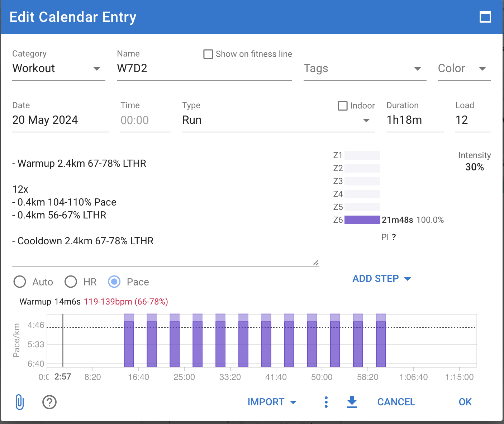Open the Color dropdown
Viewport: 504px width, 424px height.
pyautogui.click(x=464, y=69)
